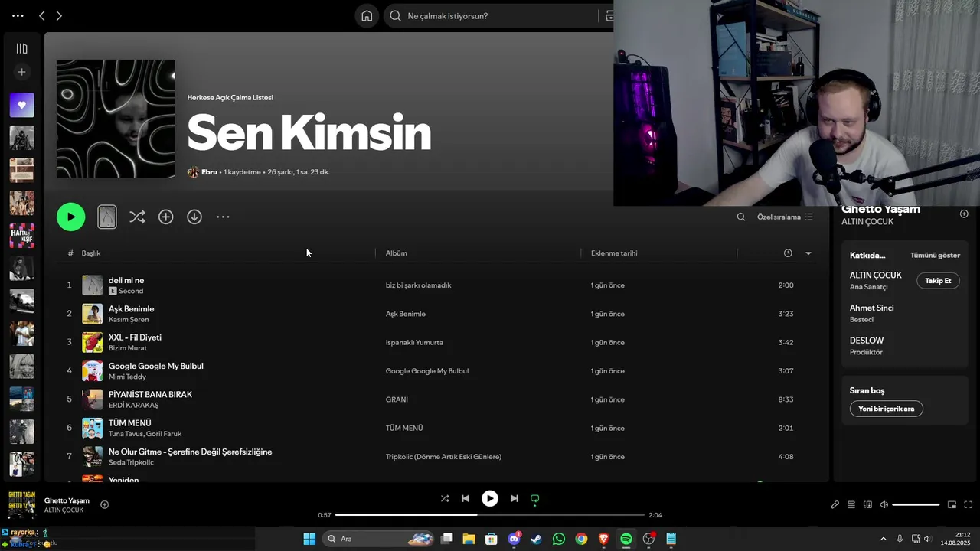Mute with the speaker icon in player bar

884,505
